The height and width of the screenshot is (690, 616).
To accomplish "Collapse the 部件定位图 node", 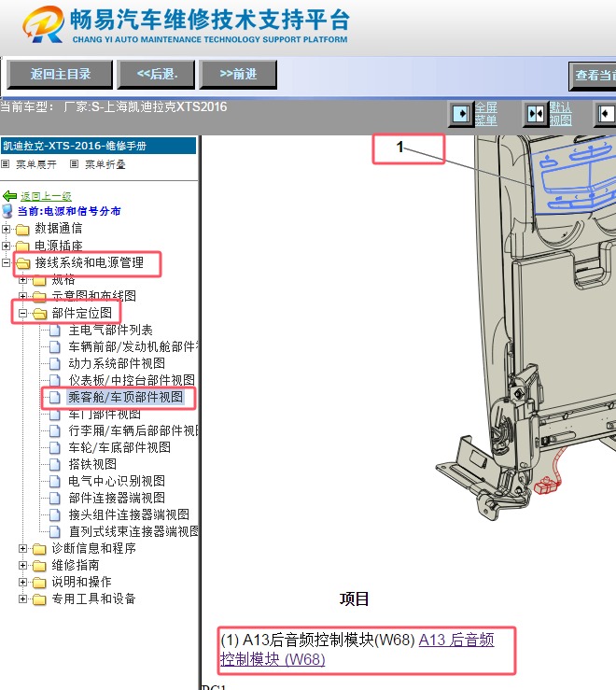I will click(22, 313).
